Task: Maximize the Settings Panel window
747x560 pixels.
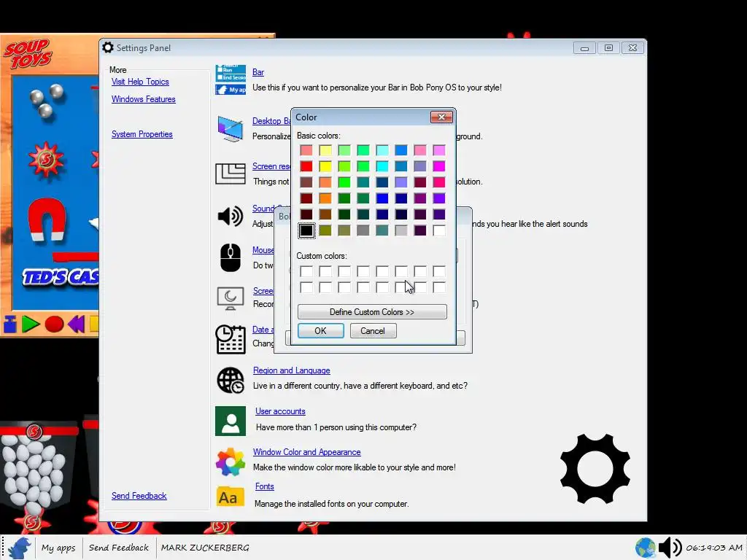Action: pyautogui.click(x=608, y=47)
